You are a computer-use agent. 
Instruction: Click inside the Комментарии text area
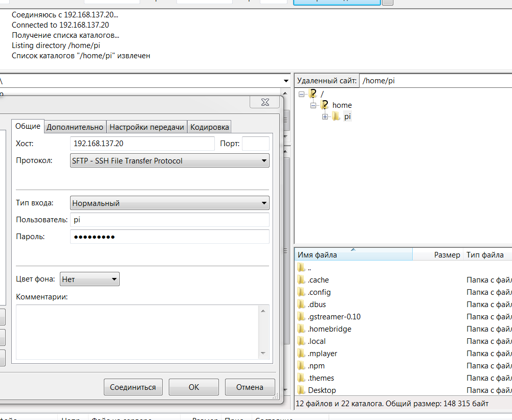(137, 332)
